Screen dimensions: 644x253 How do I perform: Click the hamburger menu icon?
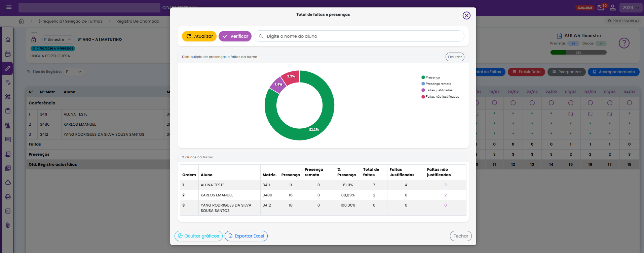pyautogui.click(x=9, y=7)
